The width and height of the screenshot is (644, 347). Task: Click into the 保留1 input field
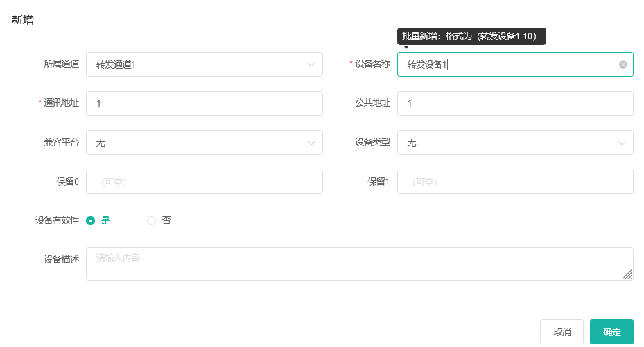coord(515,181)
